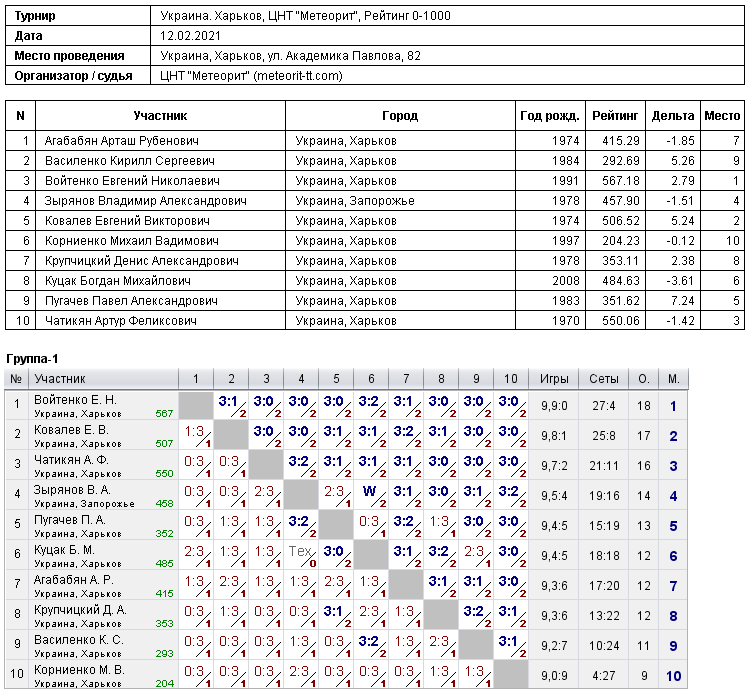This screenshot has height=694, width=750.
Task: Click the 'Игры' column header in group table
Action: 554,379
